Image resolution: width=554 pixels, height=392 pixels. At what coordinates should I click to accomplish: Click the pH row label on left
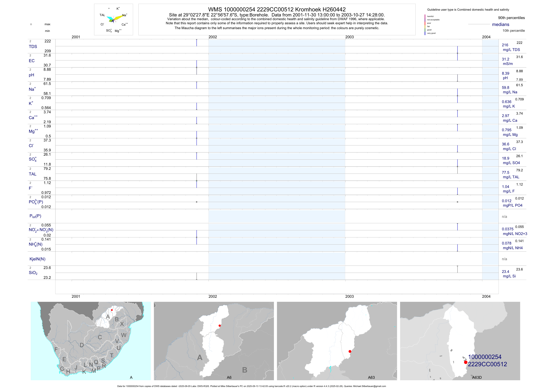(31, 75)
